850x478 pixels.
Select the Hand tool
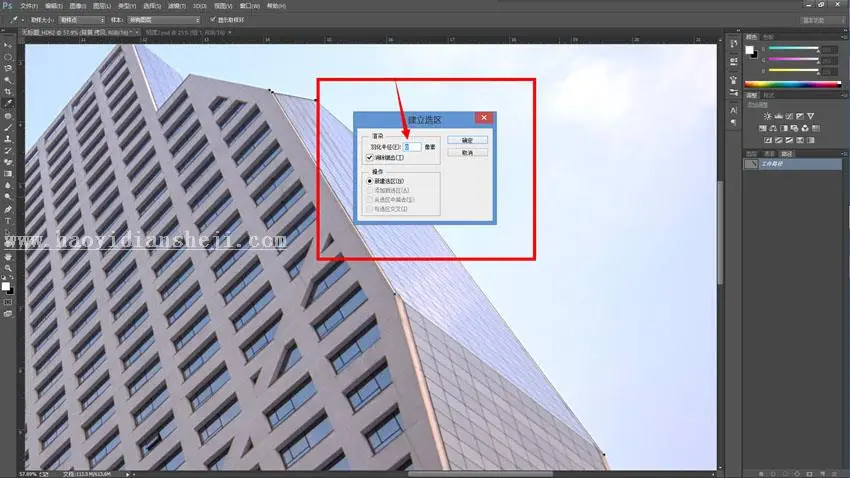point(8,257)
